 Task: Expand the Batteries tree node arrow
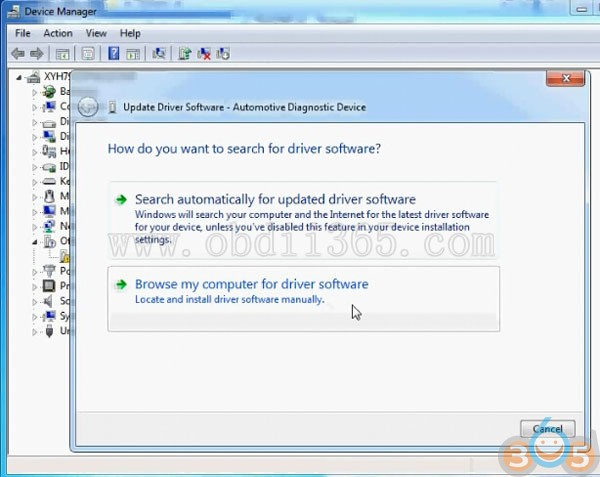34,92
